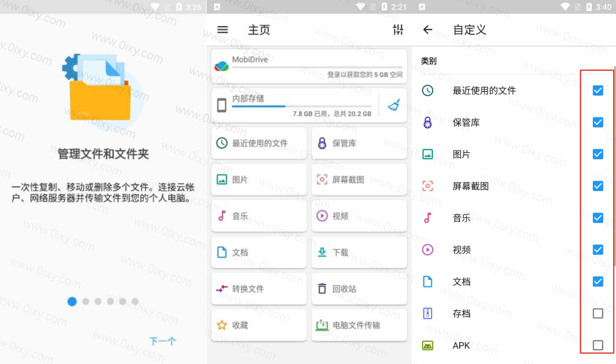This screenshot has width=616, height=364.
Task: Tap the customize sliders icon on 主页
Action: (398, 30)
